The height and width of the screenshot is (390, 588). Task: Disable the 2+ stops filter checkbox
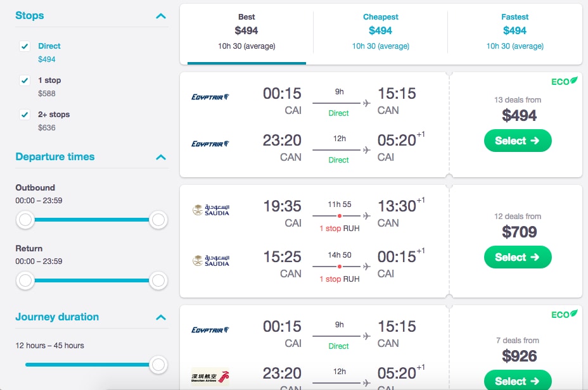tap(25, 115)
